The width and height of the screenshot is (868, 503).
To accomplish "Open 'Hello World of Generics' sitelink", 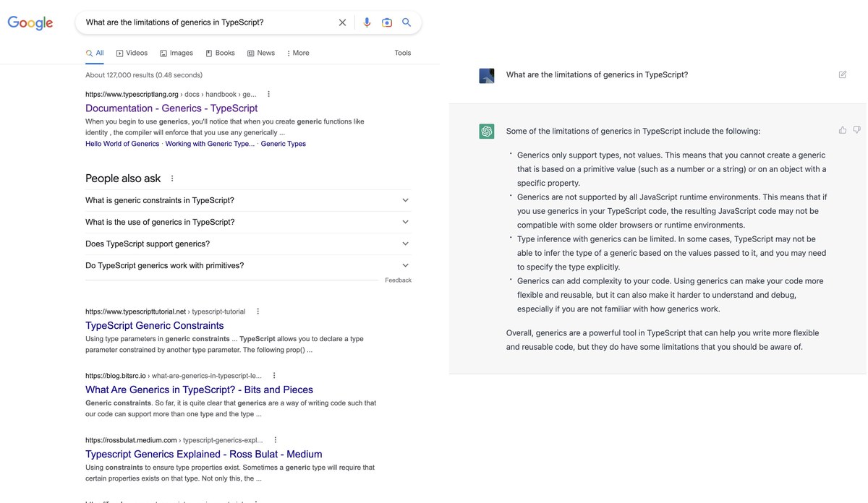I will pos(122,144).
